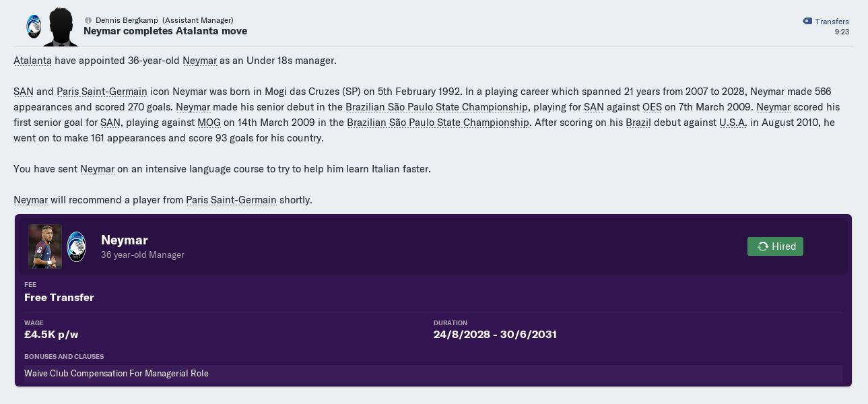Open the OES club link
868x404 pixels.
pyautogui.click(x=652, y=107)
